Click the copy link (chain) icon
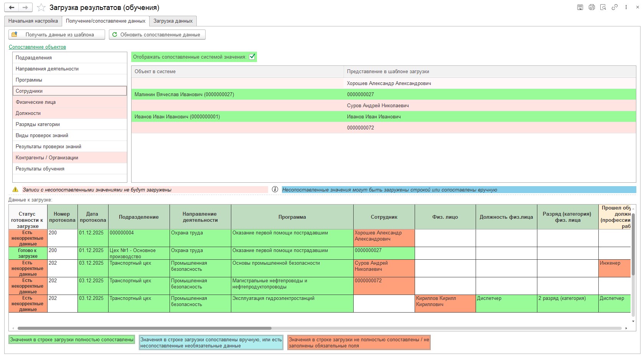The image size is (644, 357). click(614, 7)
